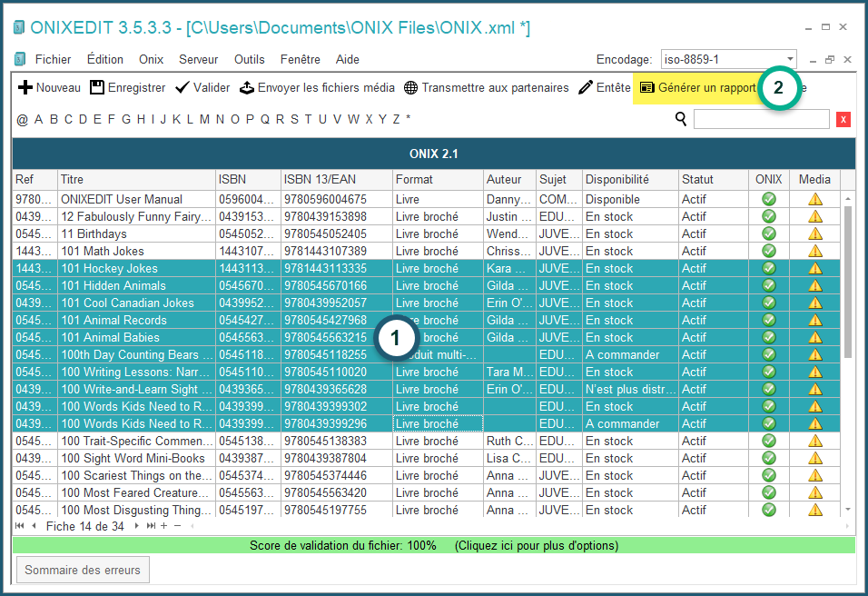The image size is (868, 596).
Task: Sort by the Auteur column header
Action: 510,180
